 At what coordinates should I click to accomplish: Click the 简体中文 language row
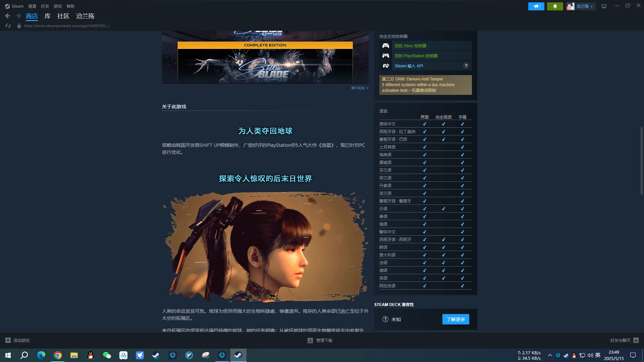click(x=425, y=124)
